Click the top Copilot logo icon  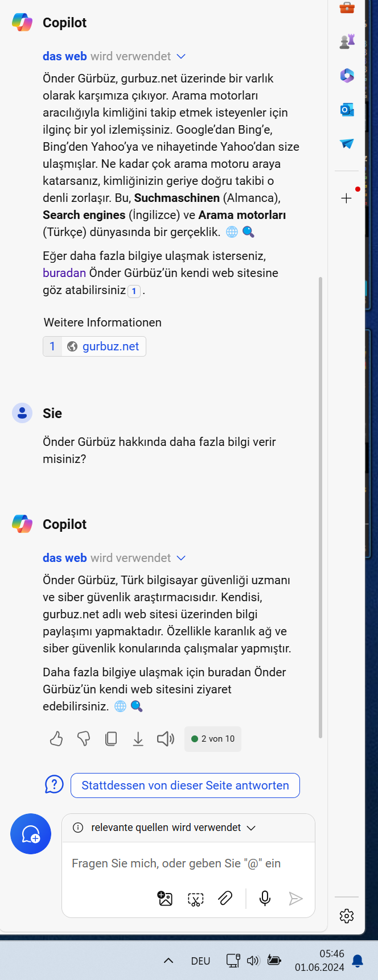coord(22,22)
